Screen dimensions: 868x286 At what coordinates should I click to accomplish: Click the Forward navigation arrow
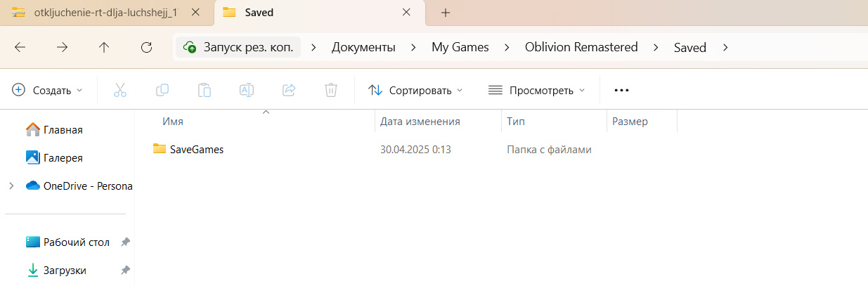pyautogui.click(x=63, y=48)
